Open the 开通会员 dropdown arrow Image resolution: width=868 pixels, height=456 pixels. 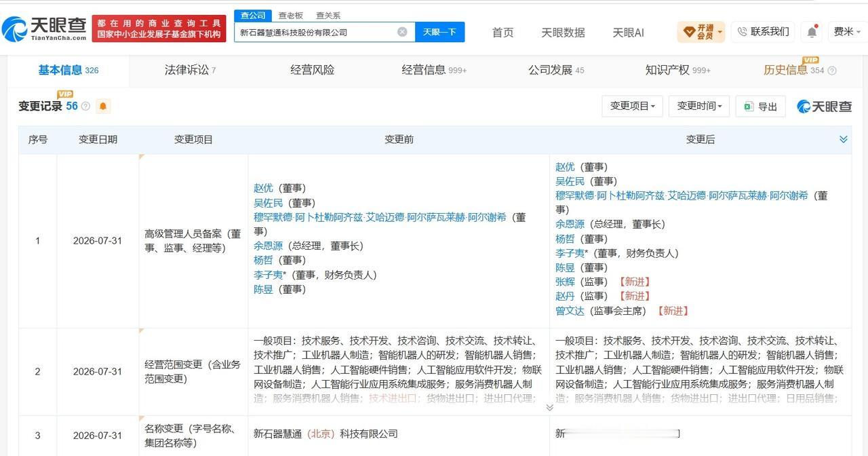pos(719,32)
